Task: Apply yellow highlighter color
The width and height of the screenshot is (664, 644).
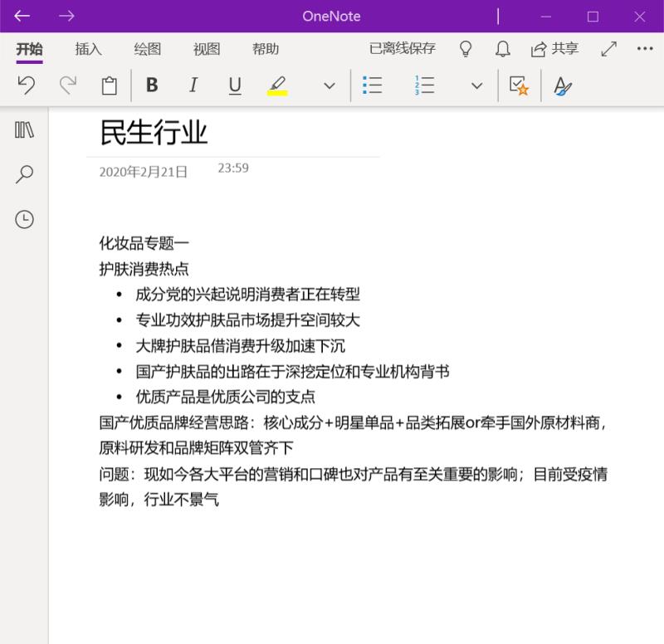Action: point(277,85)
